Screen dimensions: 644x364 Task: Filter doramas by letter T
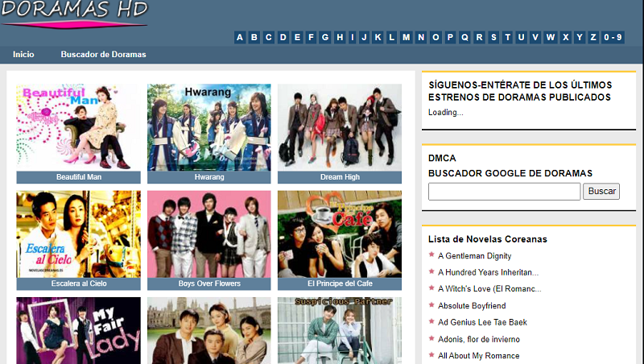pyautogui.click(x=508, y=37)
